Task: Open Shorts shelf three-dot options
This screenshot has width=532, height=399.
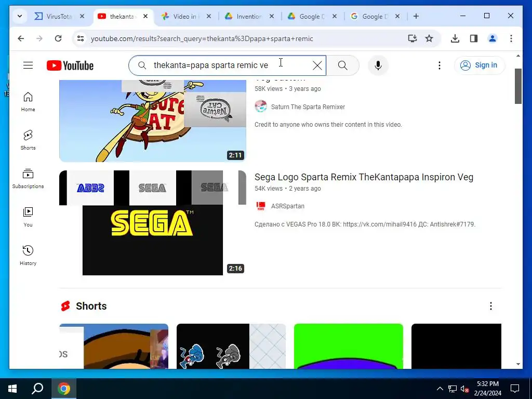Action: 490,306
